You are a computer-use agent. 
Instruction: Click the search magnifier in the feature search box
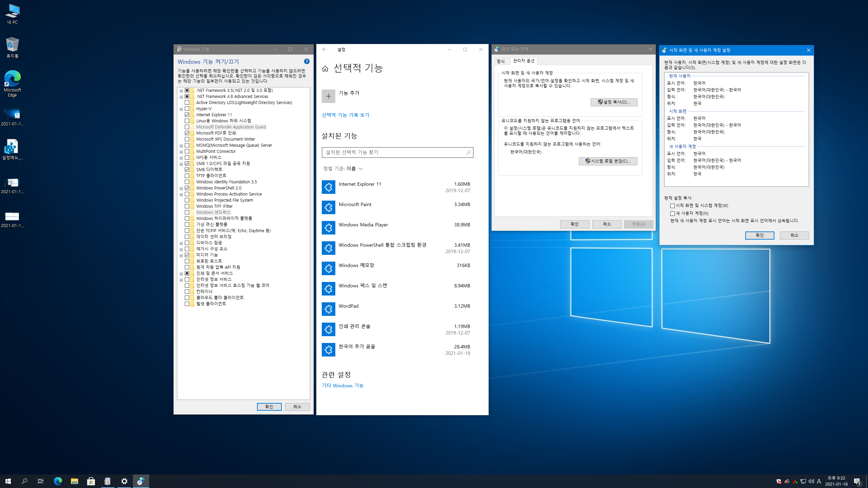pyautogui.click(x=468, y=152)
